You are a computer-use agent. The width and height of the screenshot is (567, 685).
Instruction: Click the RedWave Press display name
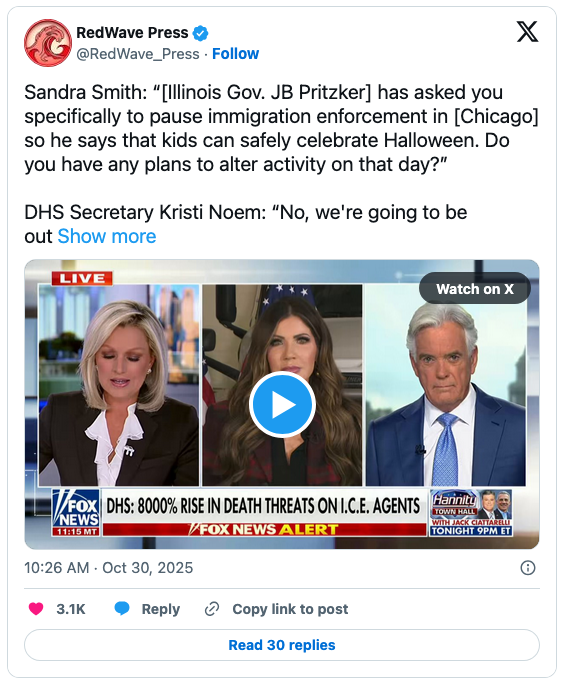[x=132, y=33]
